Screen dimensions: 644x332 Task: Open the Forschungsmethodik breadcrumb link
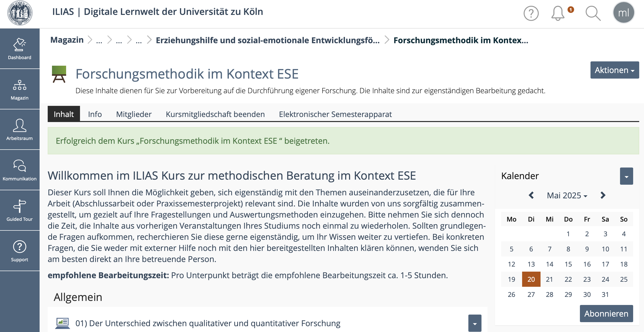pos(461,40)
